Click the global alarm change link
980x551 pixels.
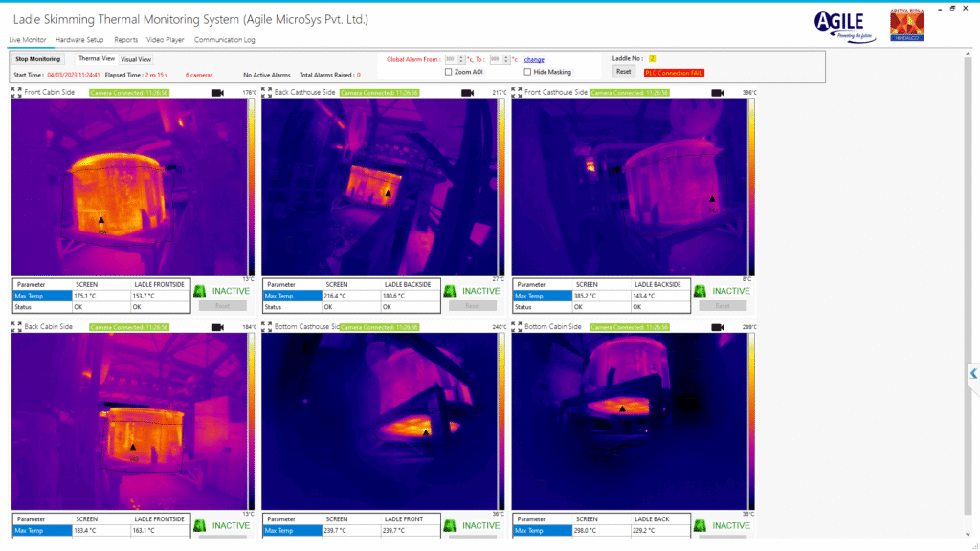tap(534, 59)
